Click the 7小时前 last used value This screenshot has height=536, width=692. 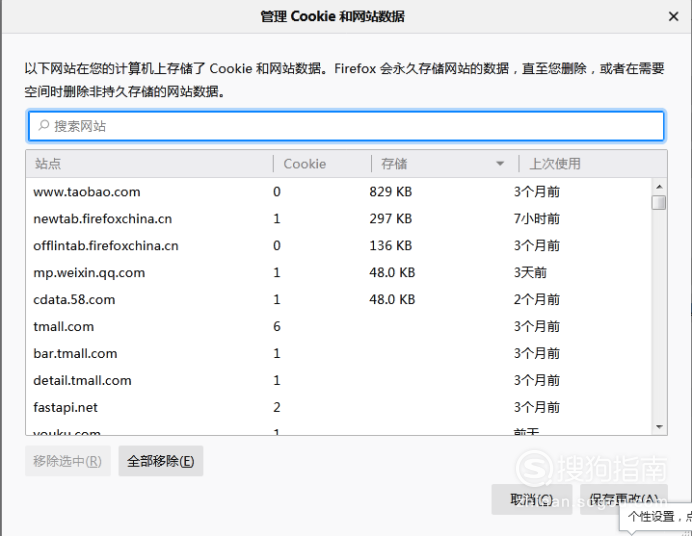[537, 219]
